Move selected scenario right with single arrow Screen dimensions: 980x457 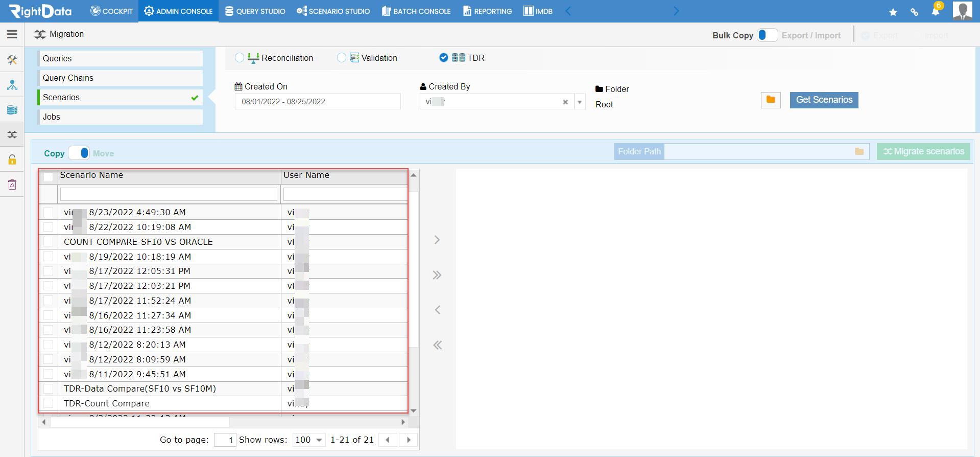point(437,240)
